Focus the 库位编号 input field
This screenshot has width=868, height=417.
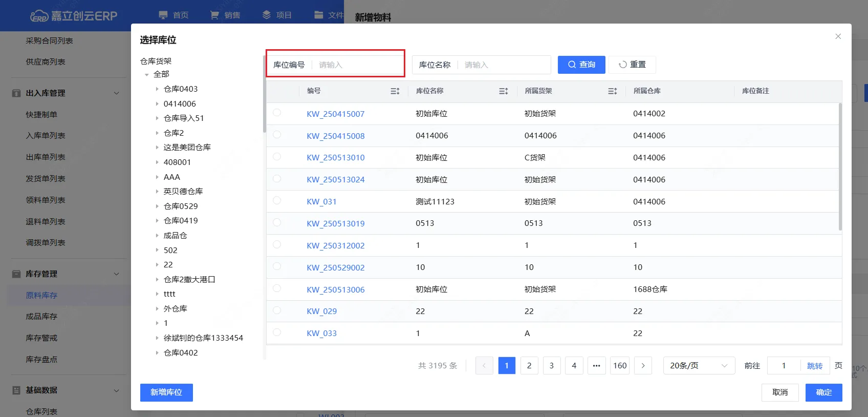tap(358, 65)
